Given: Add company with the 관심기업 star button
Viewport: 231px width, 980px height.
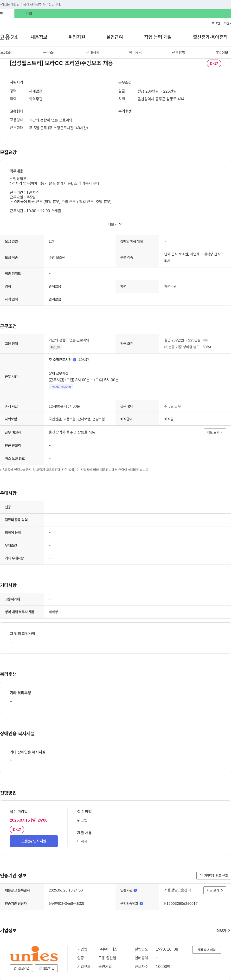Looking at the screenshot, I should 21,968.
